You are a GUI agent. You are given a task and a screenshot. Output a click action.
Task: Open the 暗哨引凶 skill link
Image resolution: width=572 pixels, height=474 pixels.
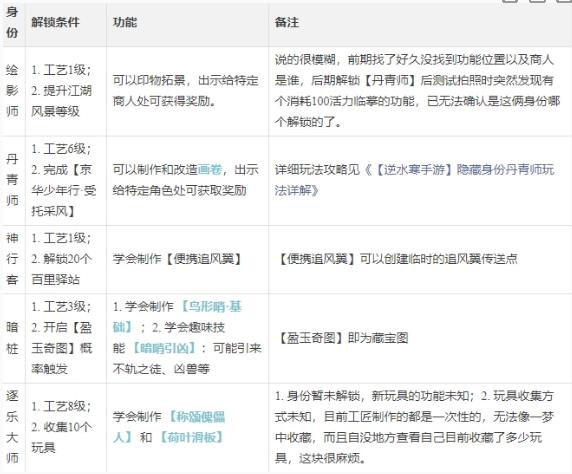point(164,348)
